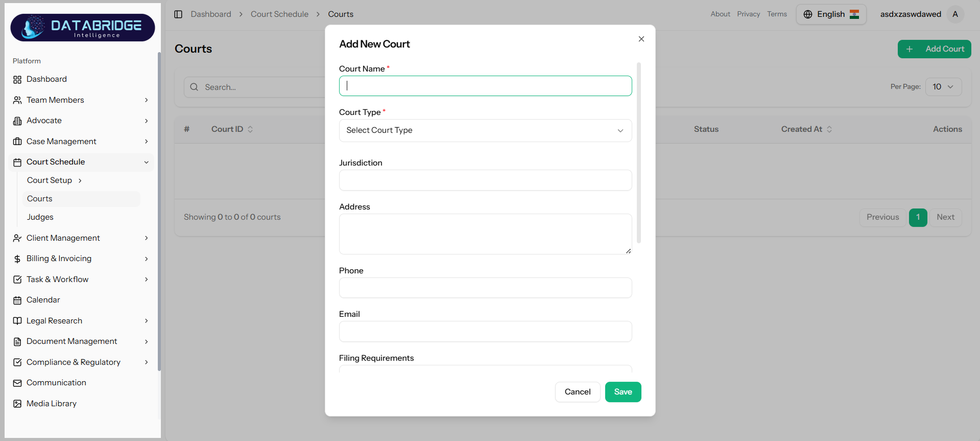The image size is (980, 441).
Task: Click the Compliance & Regulatory check icon
Action: (x=17, y=362)
